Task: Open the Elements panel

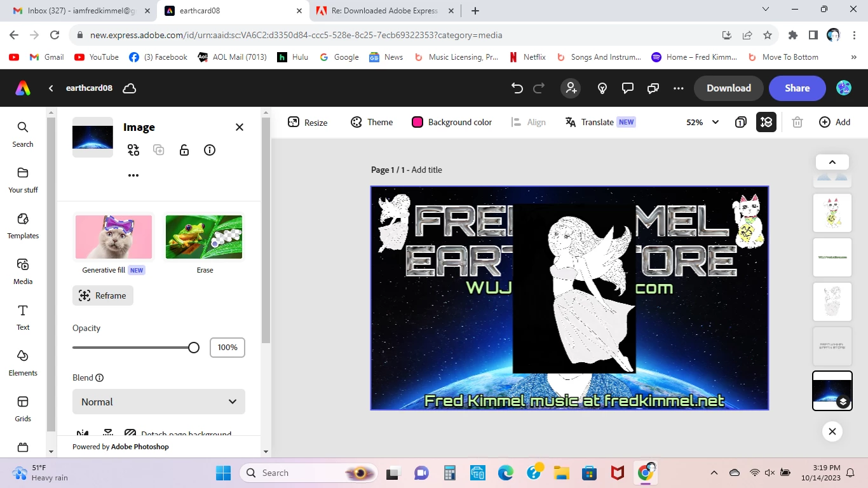Action: 23,363
